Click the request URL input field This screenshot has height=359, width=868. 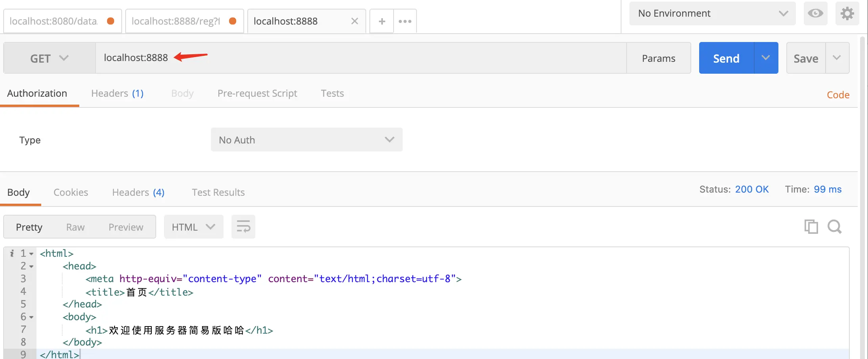coord(361,58)
